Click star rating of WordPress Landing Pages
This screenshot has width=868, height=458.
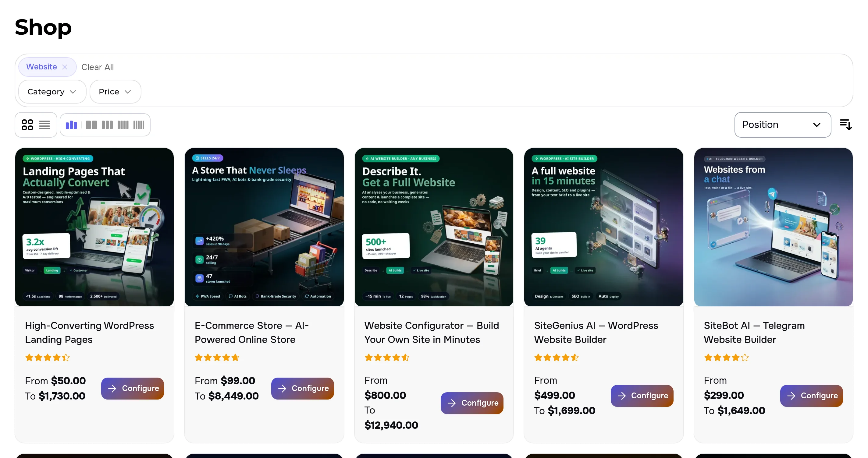(48, 358)
